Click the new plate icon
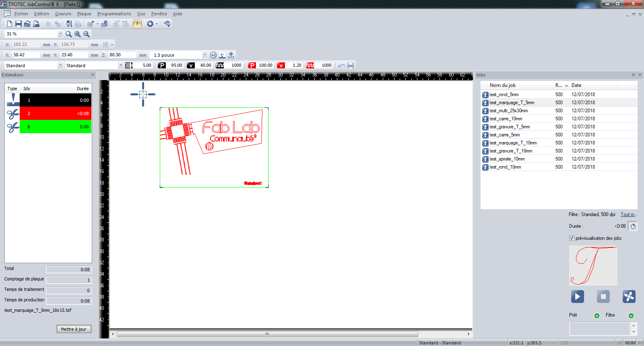Image resolution: width=644 pixels, height=346 pixels. (10, 24)
